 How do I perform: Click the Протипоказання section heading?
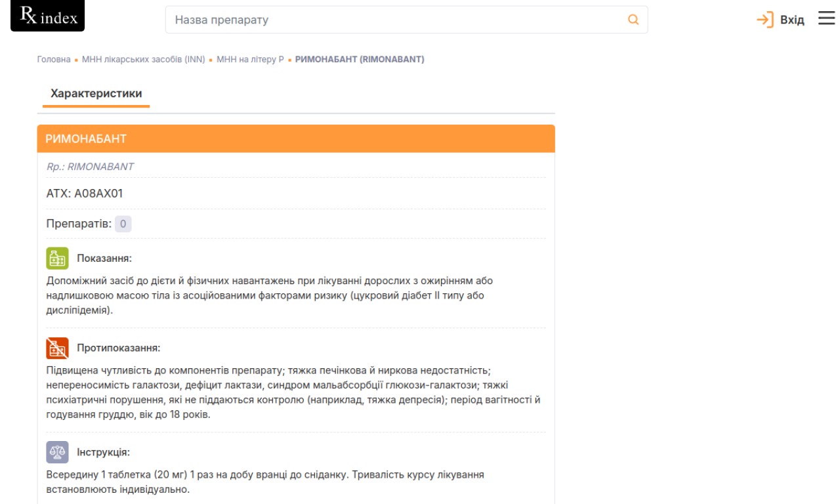tap(119, 348)
